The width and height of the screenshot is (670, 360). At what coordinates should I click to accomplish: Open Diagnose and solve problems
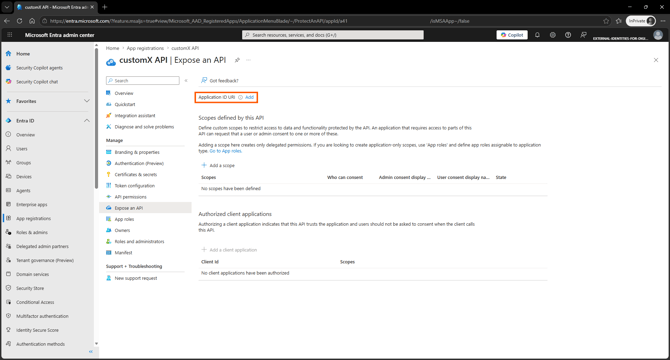tap(144, 127)
